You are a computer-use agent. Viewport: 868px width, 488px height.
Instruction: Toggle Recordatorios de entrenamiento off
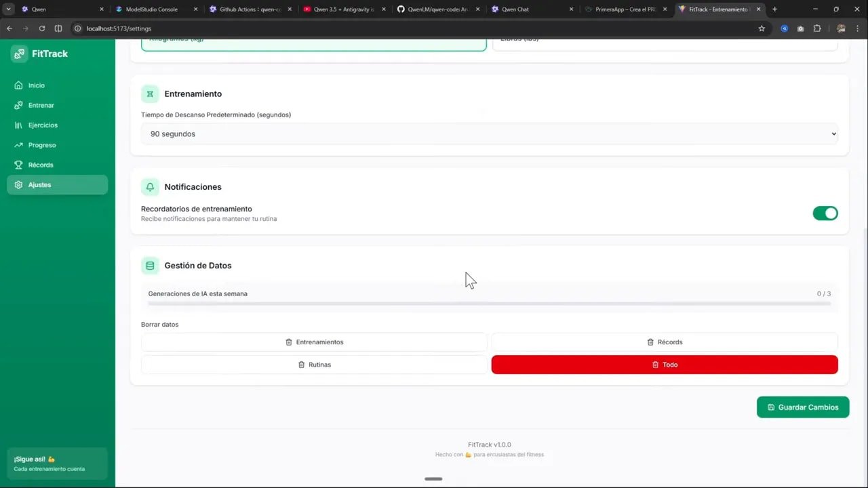825,213
